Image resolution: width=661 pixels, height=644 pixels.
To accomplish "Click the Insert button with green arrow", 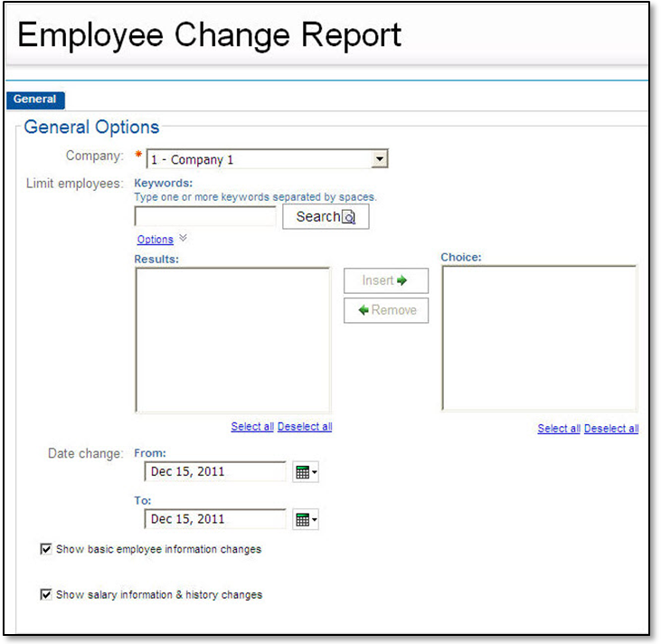I will tap(385, 281).
